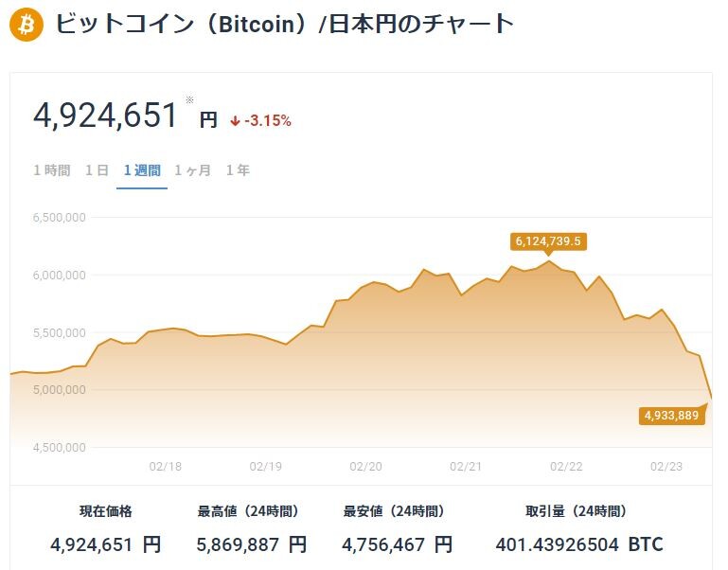The height and width of the screenshot is (570, 728).
Task: Switch to the 1ヶ月 chart range
Action: point(192,170)
